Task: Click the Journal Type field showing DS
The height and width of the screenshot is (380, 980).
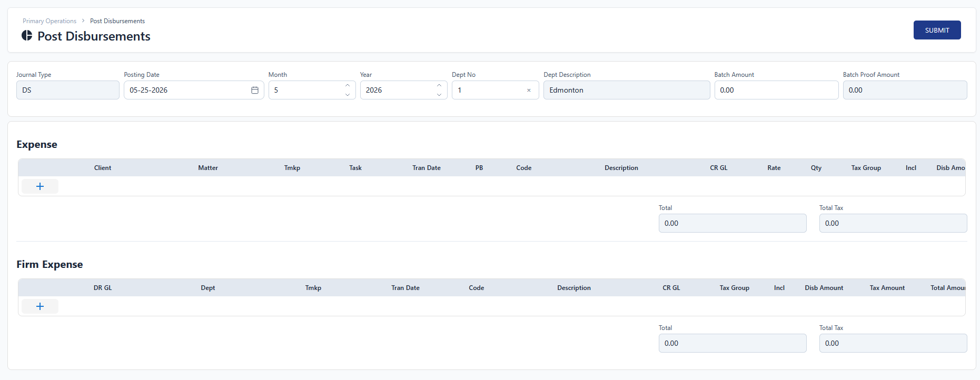Action: coord(68,90)
